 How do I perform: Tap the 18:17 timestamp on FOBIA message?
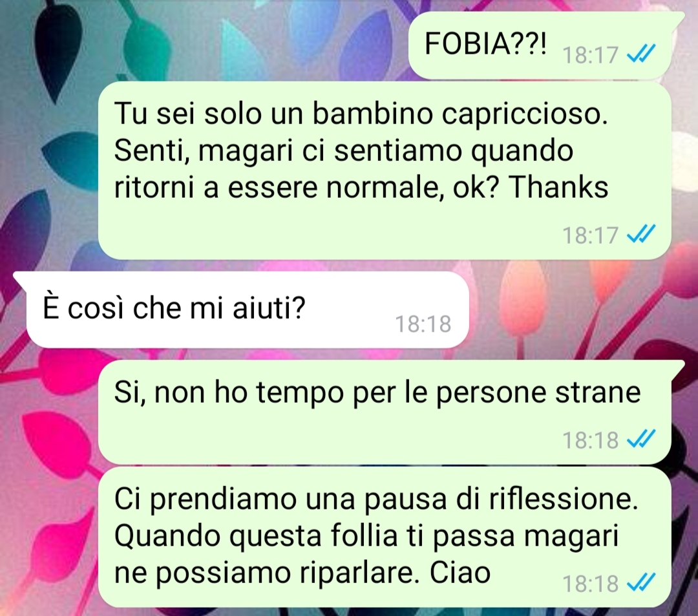coord(590,55)
